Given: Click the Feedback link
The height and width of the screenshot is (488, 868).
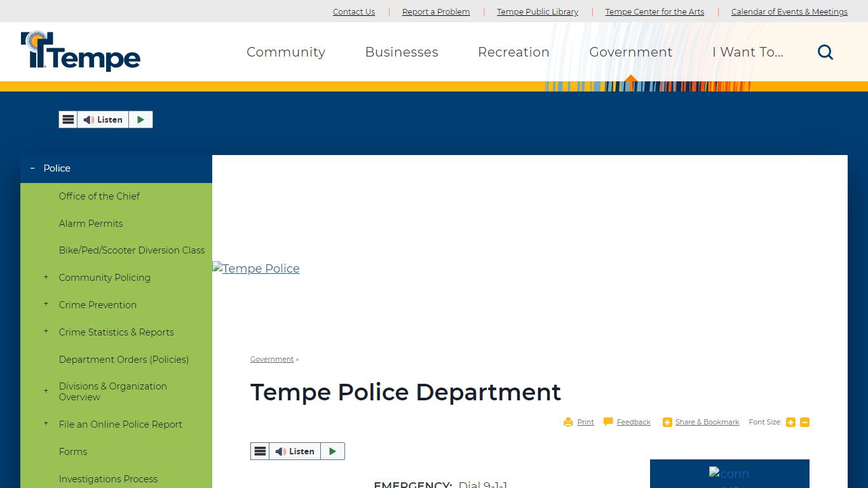Looking at the screenshot, I should click(634, 422).
